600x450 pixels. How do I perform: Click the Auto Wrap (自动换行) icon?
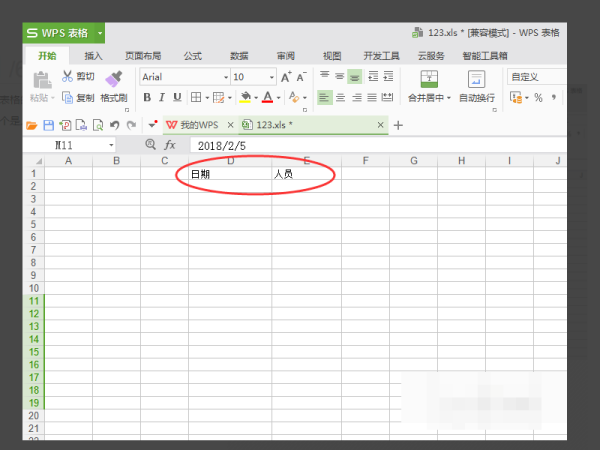[x=476, y=79]
